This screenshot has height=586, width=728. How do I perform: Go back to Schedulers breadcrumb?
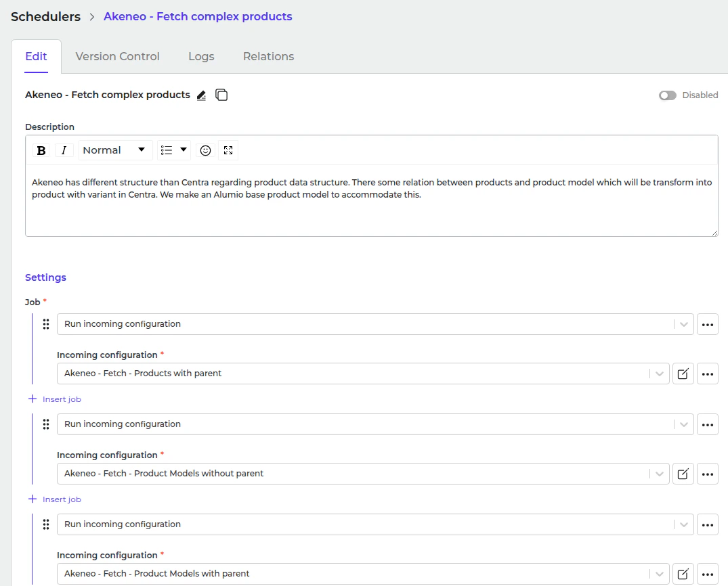[x=45, y=17]
